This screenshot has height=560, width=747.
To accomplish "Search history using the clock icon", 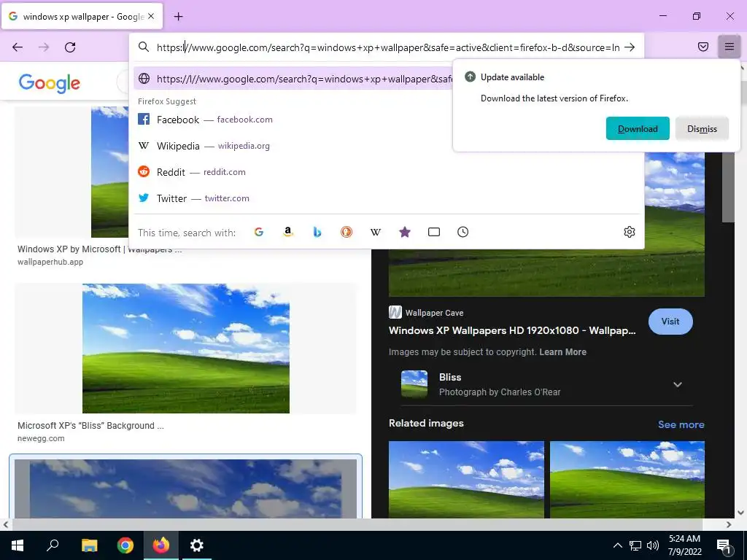I will pos(462,232).
